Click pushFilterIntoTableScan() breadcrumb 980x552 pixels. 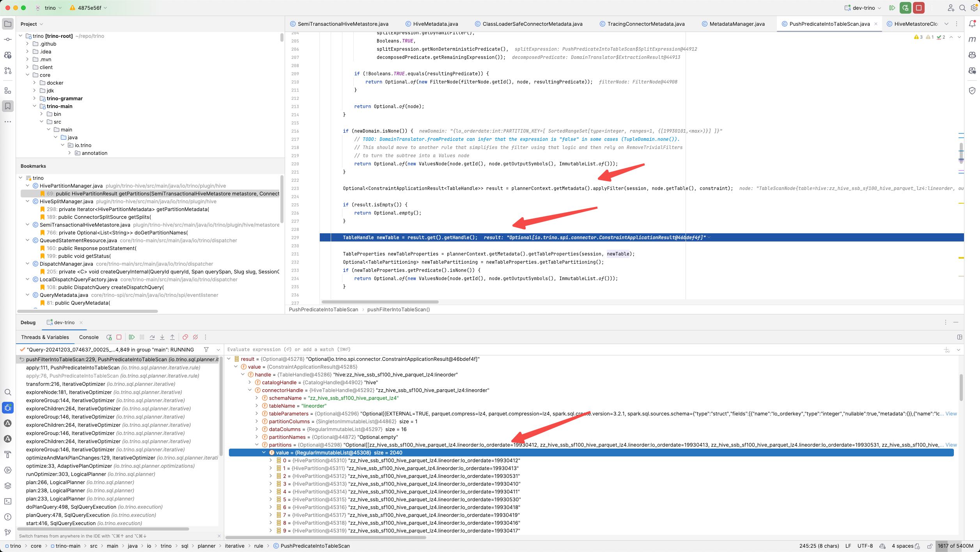tap(399, 309)
